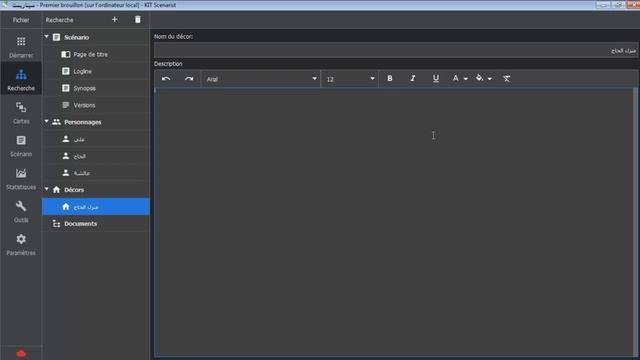Click the Personnages group label
This screenshot has width=640, height=360.
tap(82, 122)
